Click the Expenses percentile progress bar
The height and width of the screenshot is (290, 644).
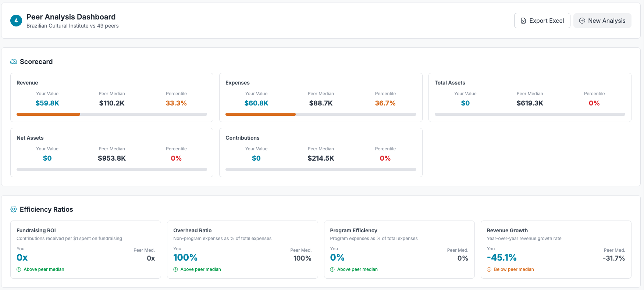(320, 114)
